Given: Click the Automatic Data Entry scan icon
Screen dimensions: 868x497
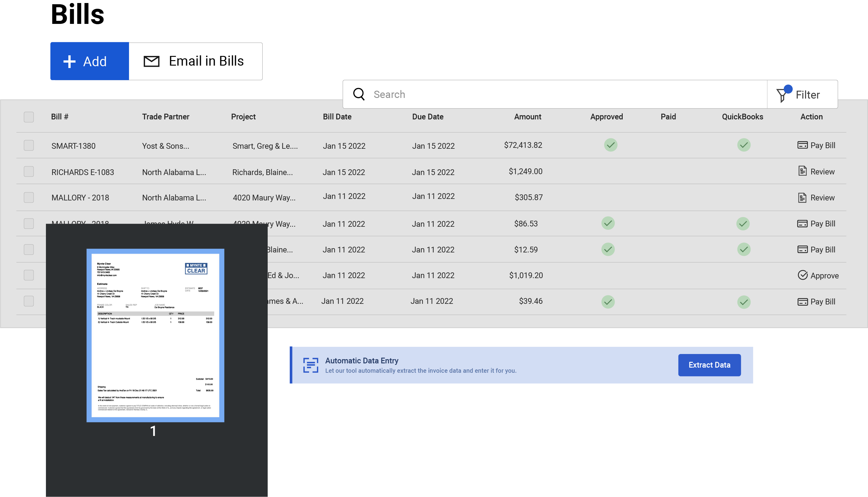Looking at the screenshot, I should coord(311,365).
